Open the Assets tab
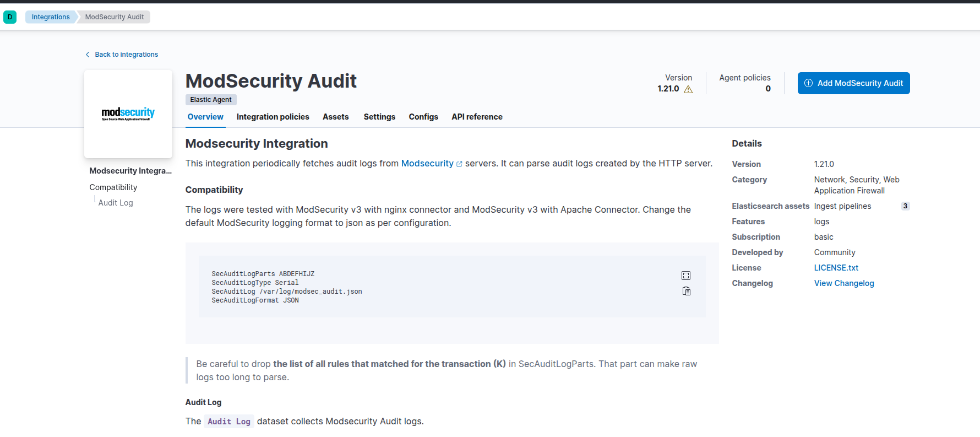This screenshot has width=980, height=437. (335, 117)
